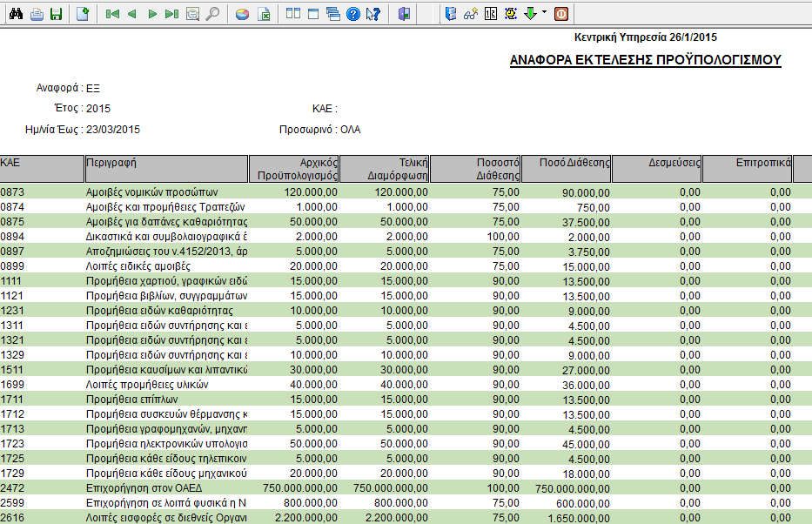Go to the first page
Image resolution: width=812 pixels, height=524 pixels.
click(x=112, y=14)
